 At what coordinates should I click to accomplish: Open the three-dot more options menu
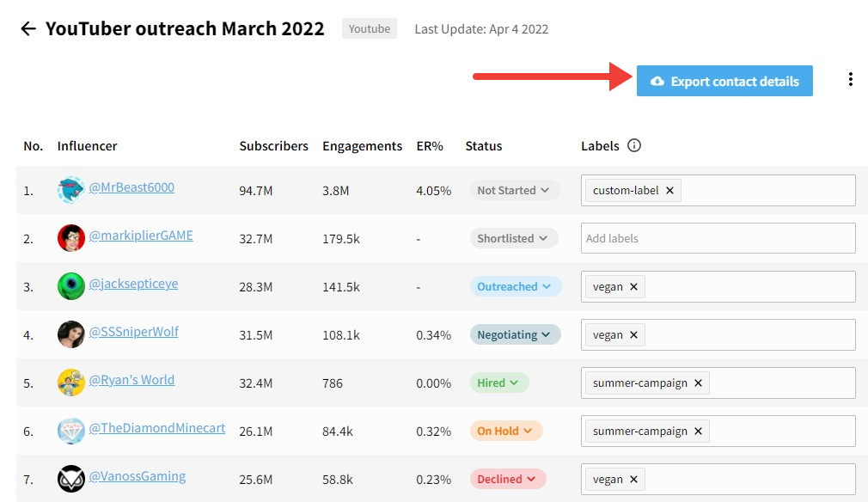[850, 79]
